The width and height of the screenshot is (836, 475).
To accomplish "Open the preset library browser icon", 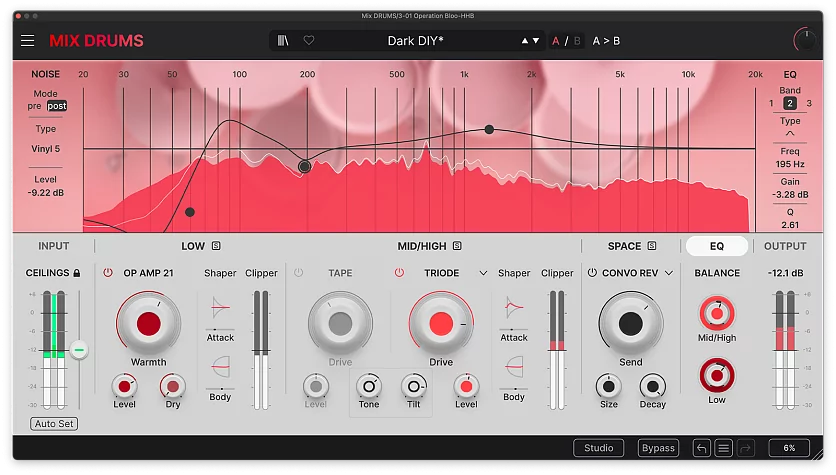I will point(283,41).
